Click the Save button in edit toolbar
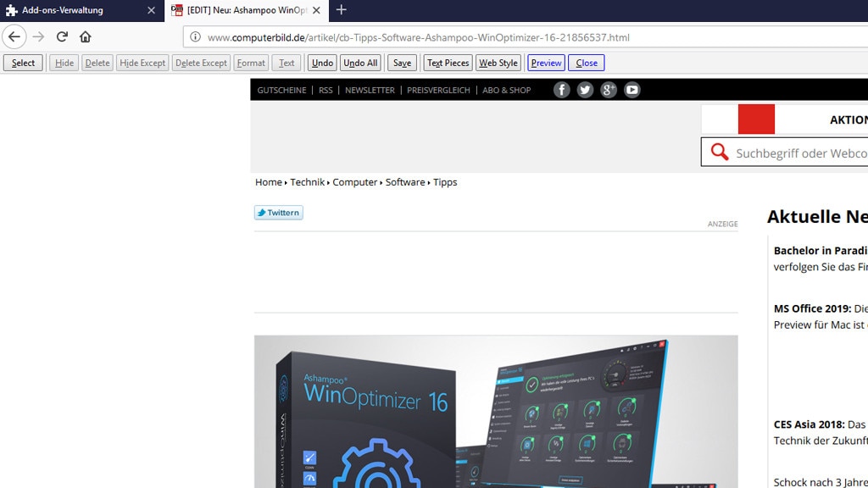 [x=402, y=63]
